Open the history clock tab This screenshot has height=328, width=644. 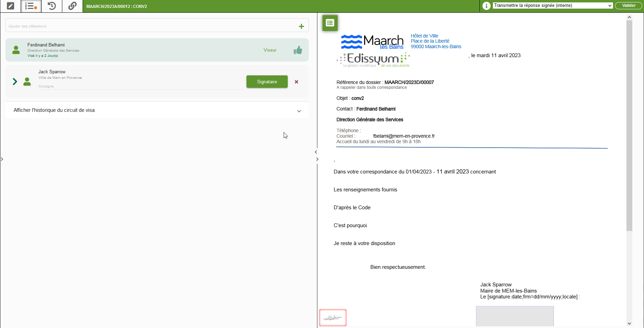pos(52,6)
